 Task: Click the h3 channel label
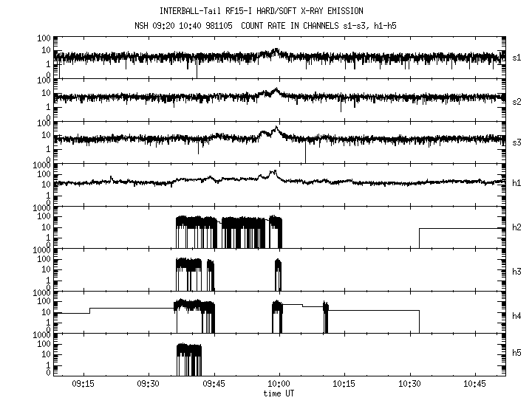coord(518,271)
